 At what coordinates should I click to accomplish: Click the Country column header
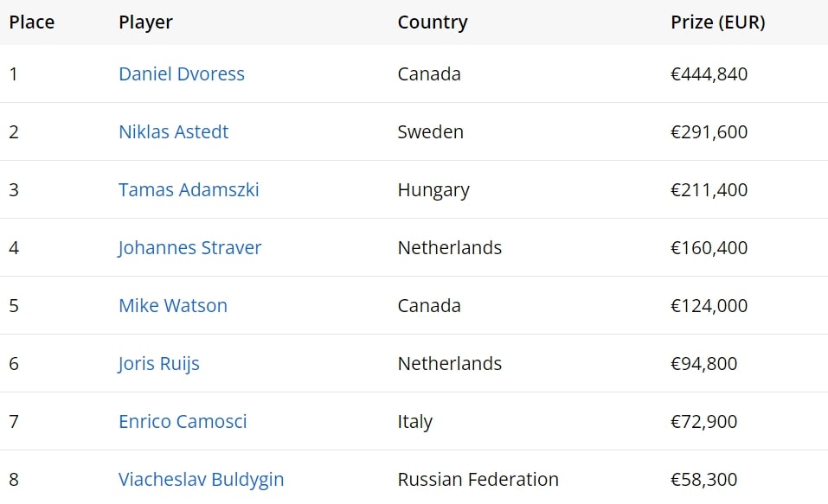pos(433,22)
